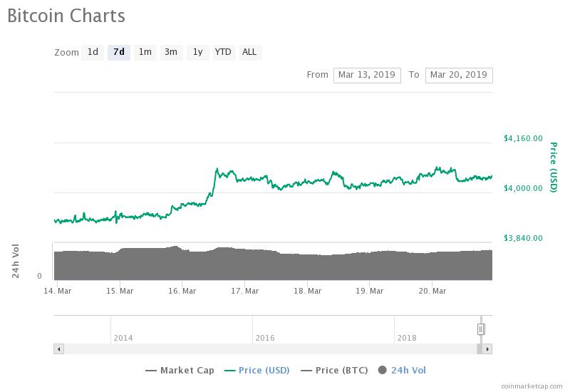Click the navigator scroll right arrow
The height and width of the screenshot is (392, 570).
(x=487, y=349)
